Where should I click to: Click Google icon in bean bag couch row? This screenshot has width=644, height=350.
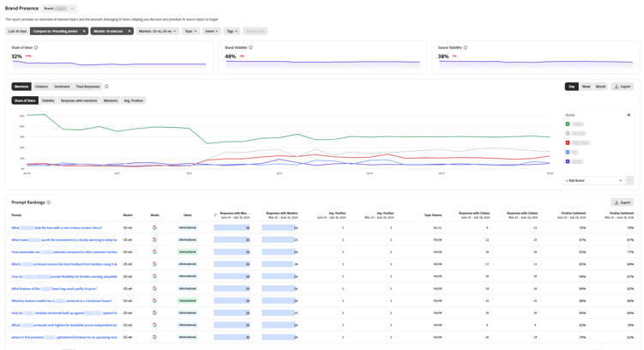tap(155, 288)
